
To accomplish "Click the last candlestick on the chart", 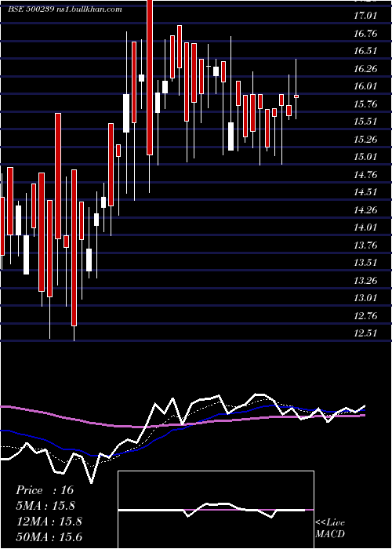I will [296, 96].
